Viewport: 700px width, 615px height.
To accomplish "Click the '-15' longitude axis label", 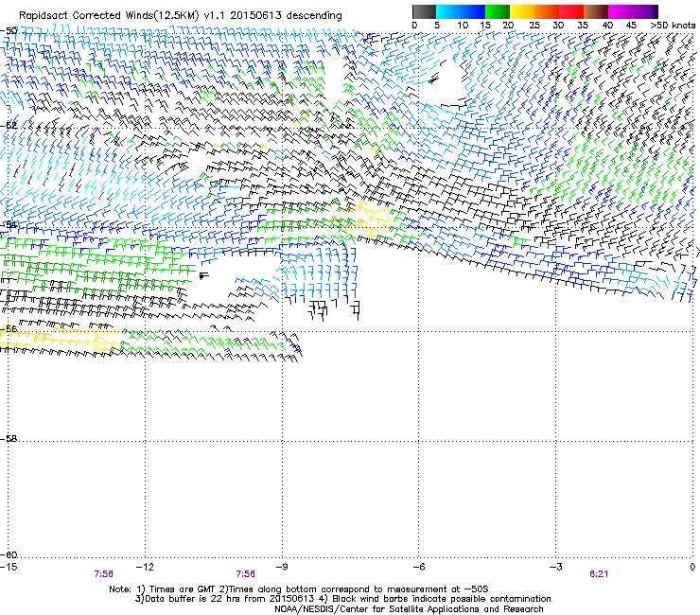I will click(x=9, y=567).
